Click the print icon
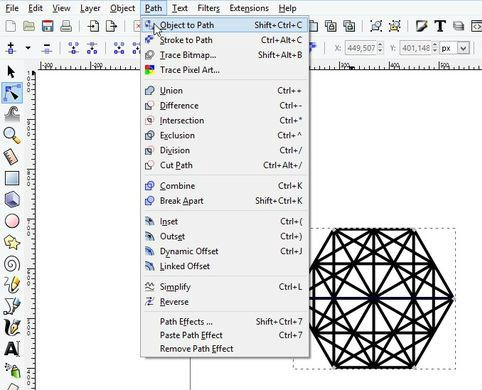The height and width of the screenshot is (390, 482). 66,26
